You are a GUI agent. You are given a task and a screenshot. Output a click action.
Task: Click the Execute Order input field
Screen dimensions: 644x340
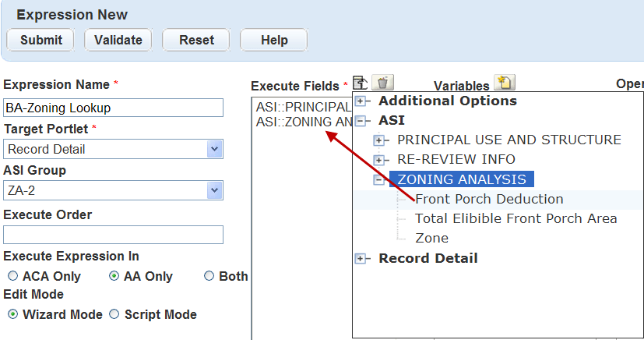coord(113,235)
